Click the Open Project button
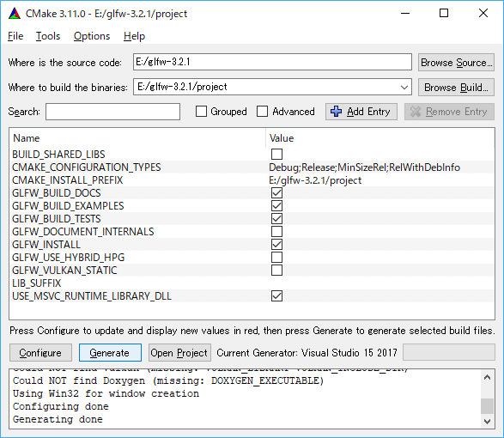This screenshot has width=504, height=438. pos(179,353)
